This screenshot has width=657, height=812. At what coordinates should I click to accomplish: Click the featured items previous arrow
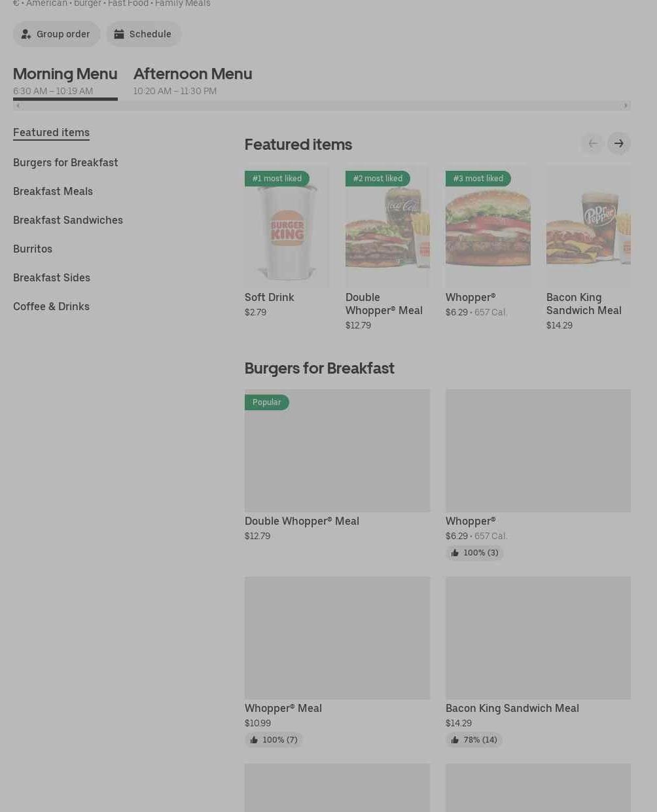click(593, 143)
